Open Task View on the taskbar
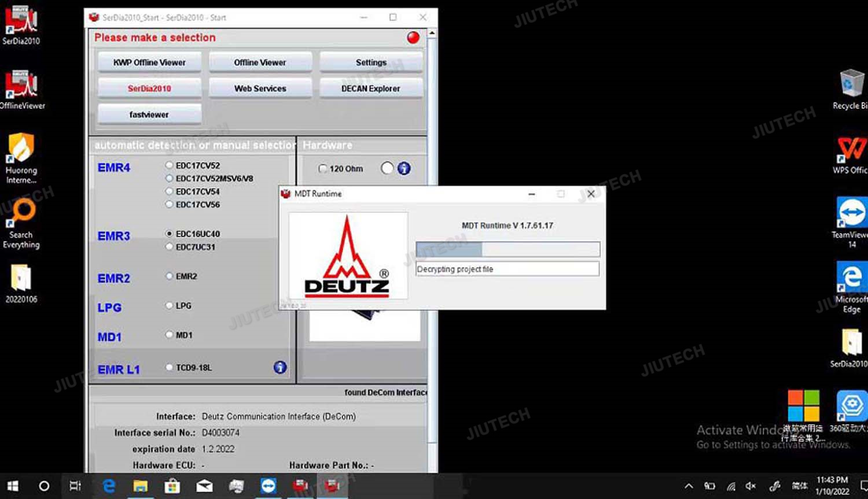The width and height of the screenshot is (868, 499). point(75,486)
